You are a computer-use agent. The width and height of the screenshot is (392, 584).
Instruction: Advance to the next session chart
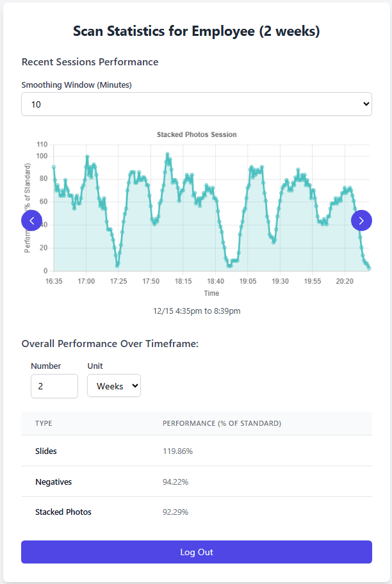click(361, 220)
